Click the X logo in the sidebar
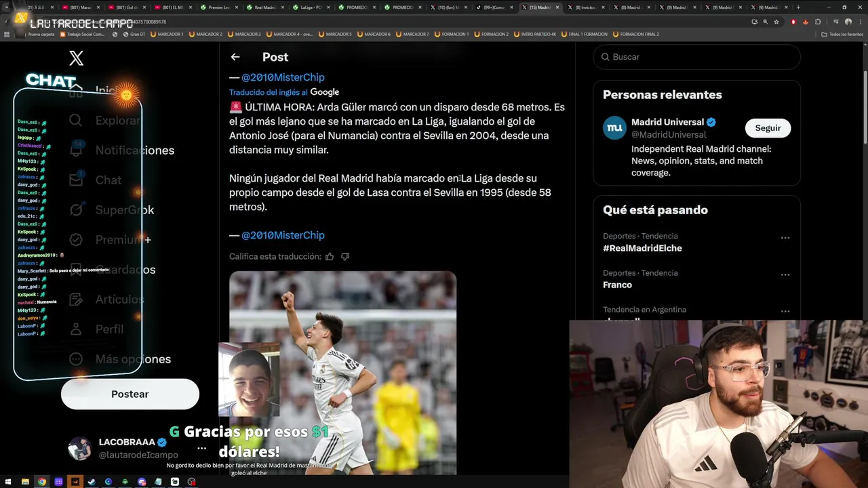The height and width of the screenshot is (488, 868). click(x=77, y=58)
